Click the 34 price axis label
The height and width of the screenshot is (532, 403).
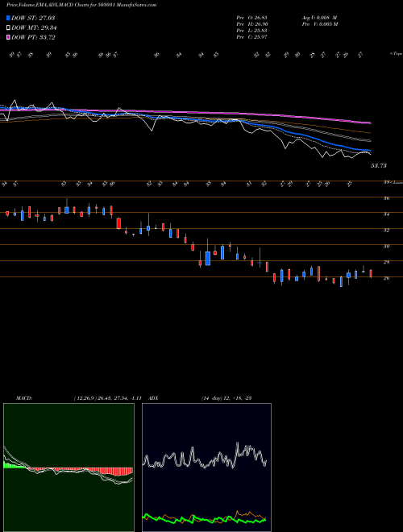pyautogui.click(x=386, y=214)
